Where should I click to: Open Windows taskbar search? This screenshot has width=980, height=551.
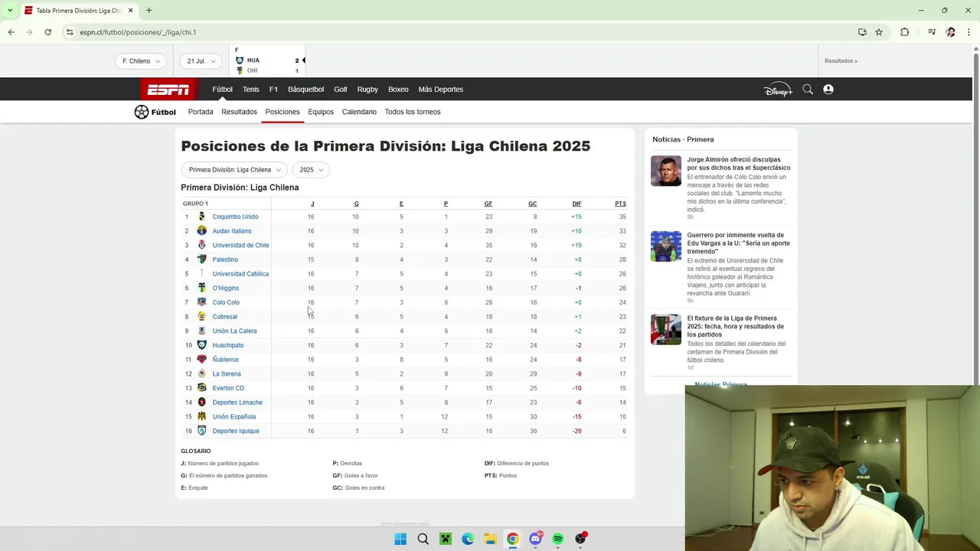(423, 539)
